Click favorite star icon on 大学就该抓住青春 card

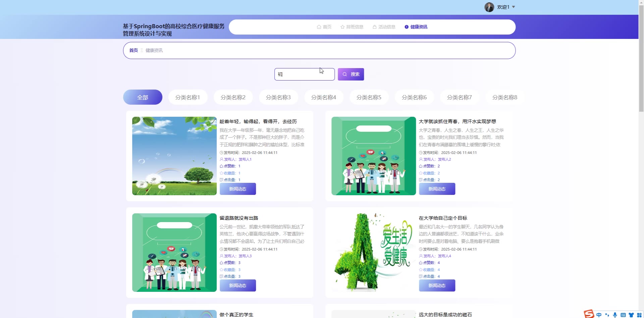(x=421, y=173)
